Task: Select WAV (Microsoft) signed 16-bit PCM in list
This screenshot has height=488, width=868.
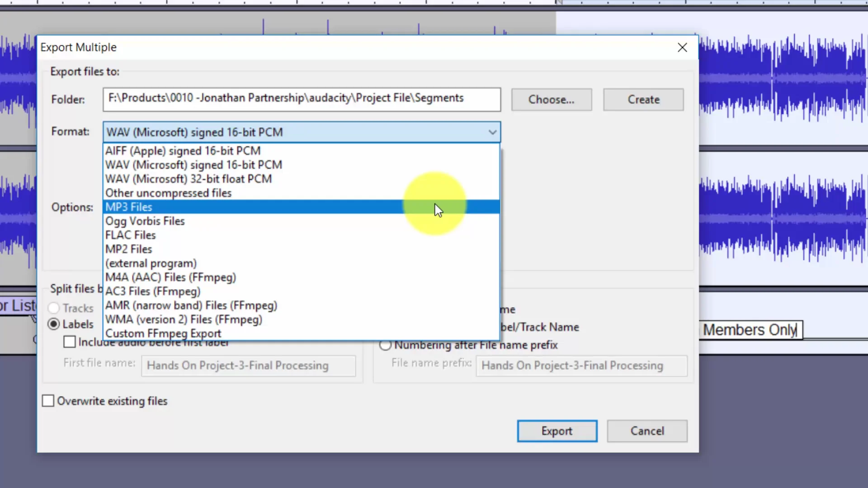Action: pyautogui.click(x=302, y=165)
